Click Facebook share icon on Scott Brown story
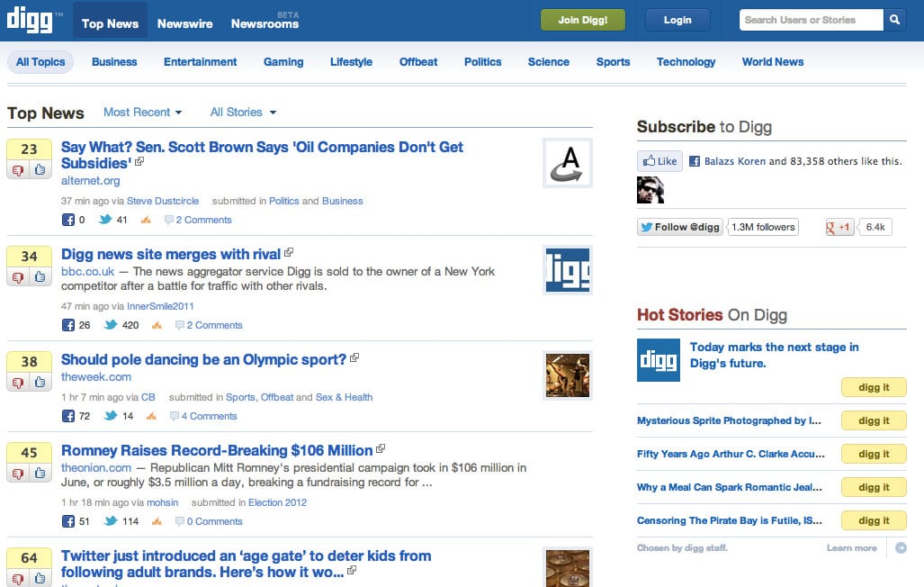Screen dimensions: 924x587 [x=68, y=220]
